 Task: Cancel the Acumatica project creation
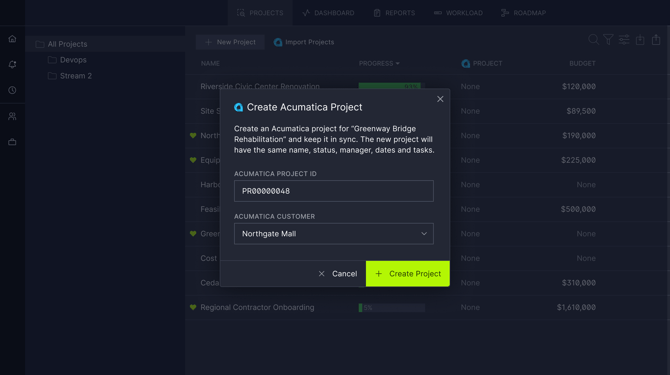[338, 273]
